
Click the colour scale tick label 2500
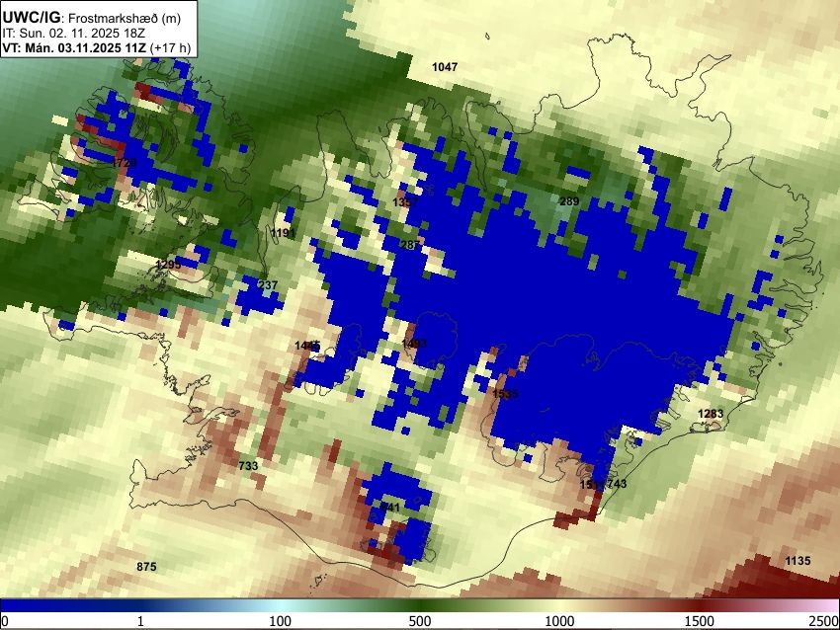click(x=824, y=621)
